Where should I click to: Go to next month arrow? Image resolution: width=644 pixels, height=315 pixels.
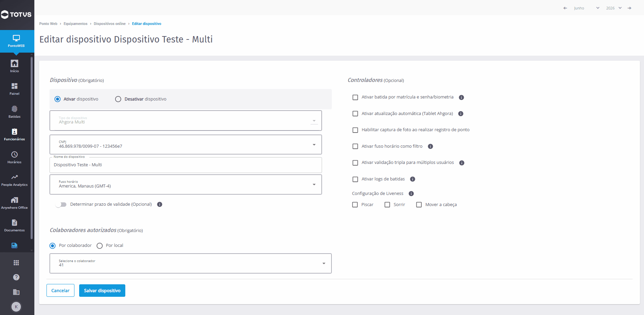pos(630,8)
